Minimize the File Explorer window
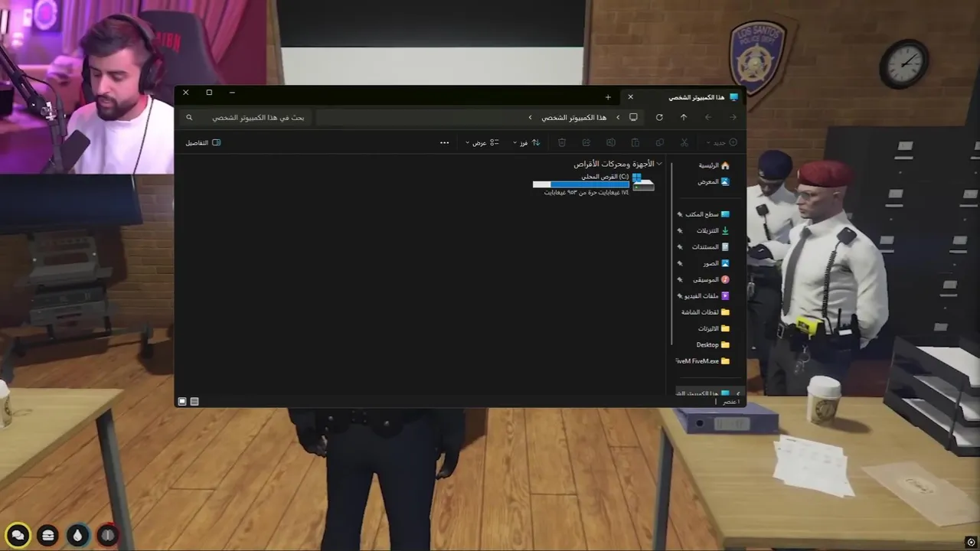The height and width of the screenshot is (551, 980). [x=232, y=93]
